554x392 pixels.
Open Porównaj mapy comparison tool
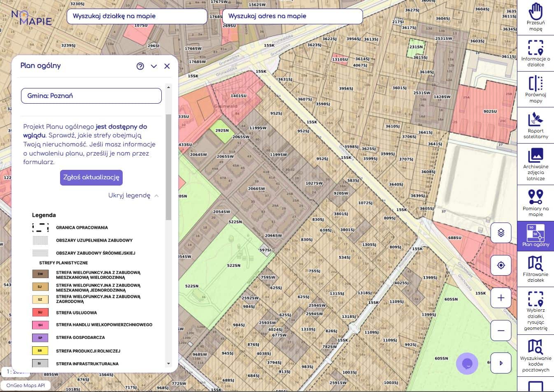pos(535,89)
